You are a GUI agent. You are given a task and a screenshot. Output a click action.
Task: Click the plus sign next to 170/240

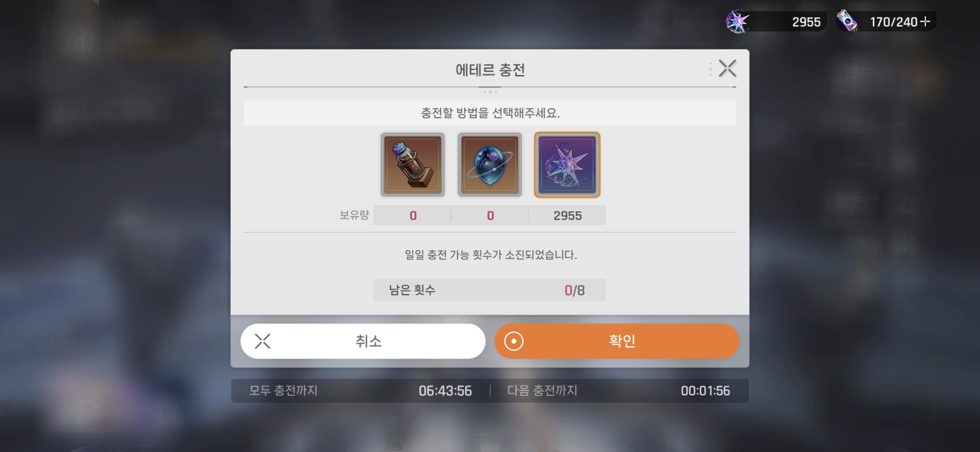point(925,21)
